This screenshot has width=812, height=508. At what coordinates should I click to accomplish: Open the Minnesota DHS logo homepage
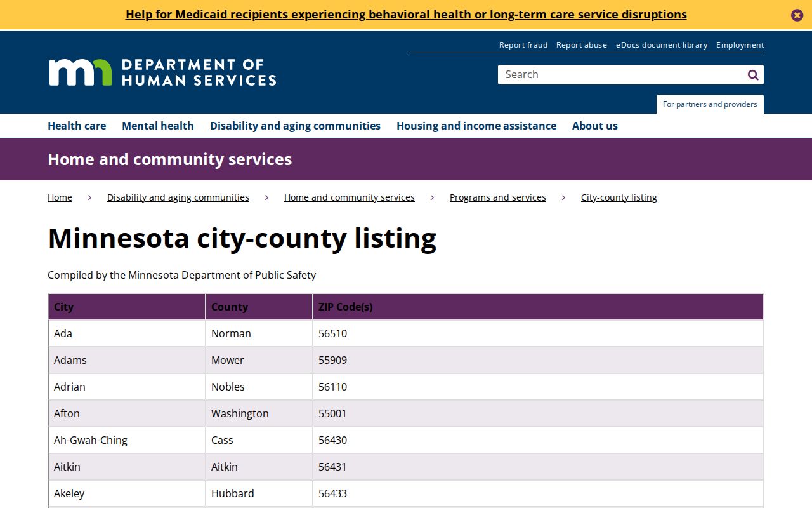[162, 72]
